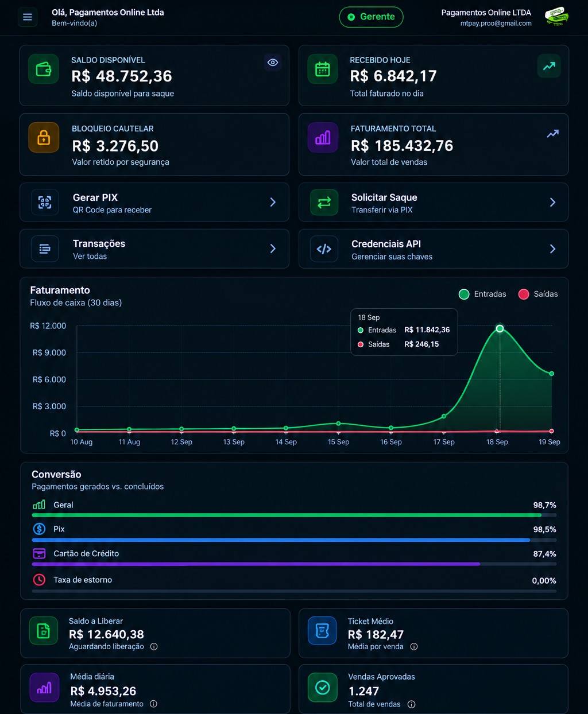Viewport: 588px width, 714px height.
Task: Click the R$ 6.842,17 received today value
Action: tap(393, 76)
